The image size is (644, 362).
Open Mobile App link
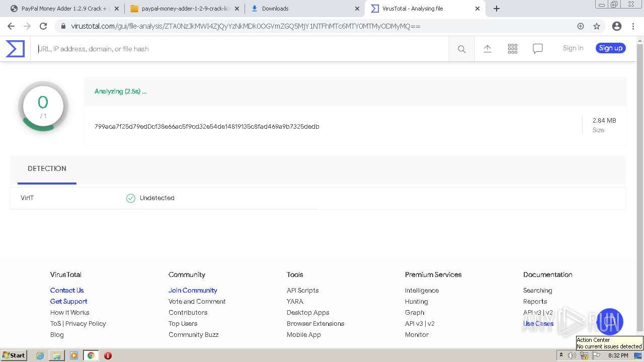pyautogui.click(x=303, y=335)
